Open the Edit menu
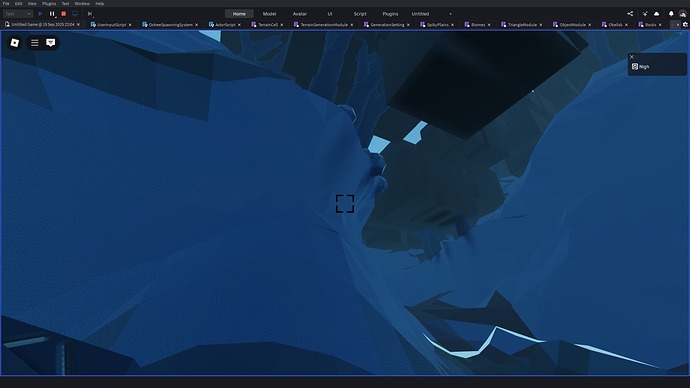Screen dimensions: 690x388 [18, 4]
